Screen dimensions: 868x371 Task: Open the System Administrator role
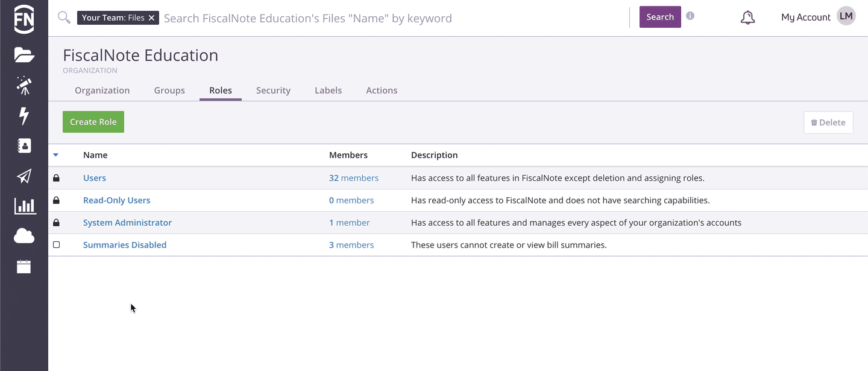click(127, 223)
